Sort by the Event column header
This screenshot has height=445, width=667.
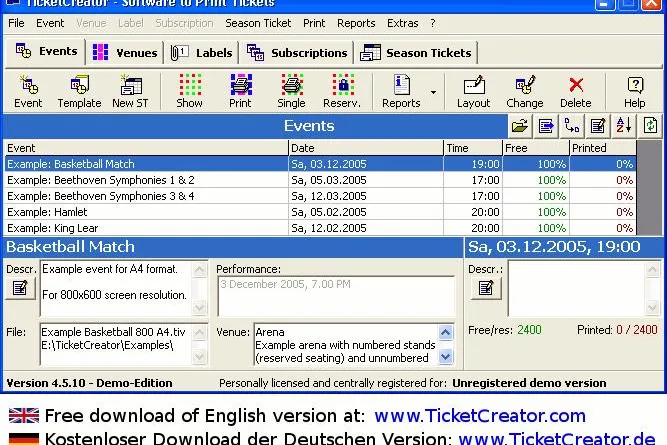pyautogui.click(x=146, y=148)
